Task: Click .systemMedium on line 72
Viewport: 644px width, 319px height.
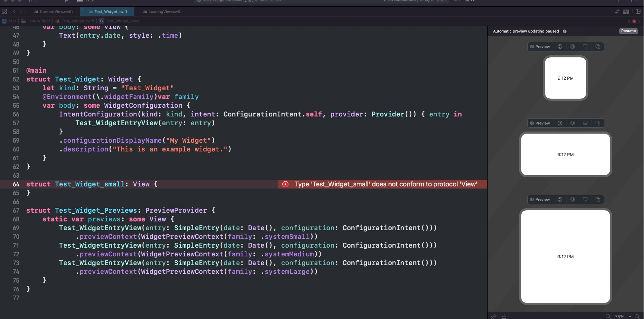Action: [287, 254]
